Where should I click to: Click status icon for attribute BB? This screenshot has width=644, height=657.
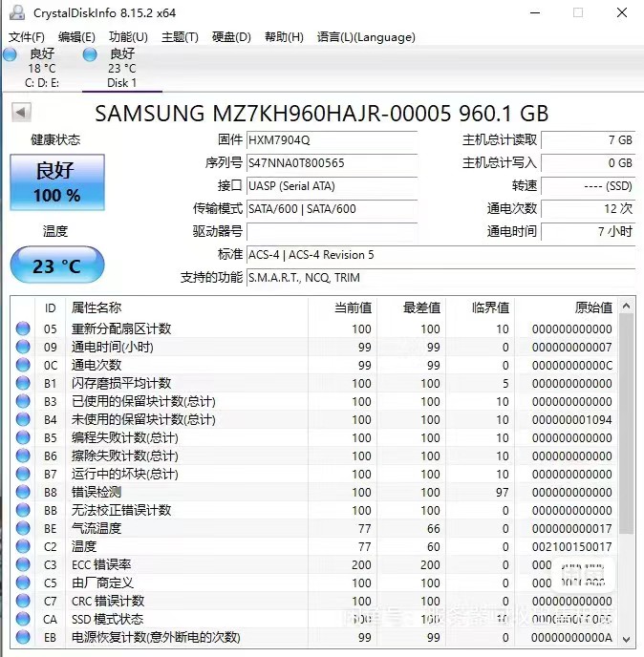coord(23,510)
